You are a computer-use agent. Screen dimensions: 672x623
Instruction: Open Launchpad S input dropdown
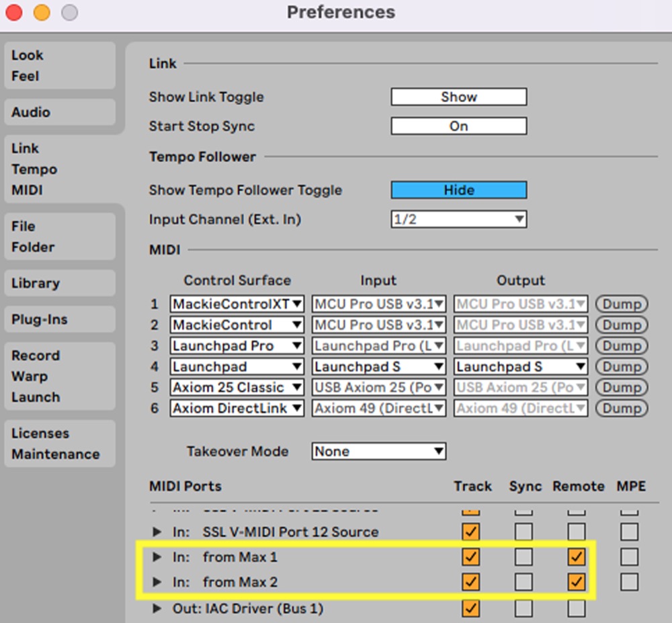click(379, 366)
